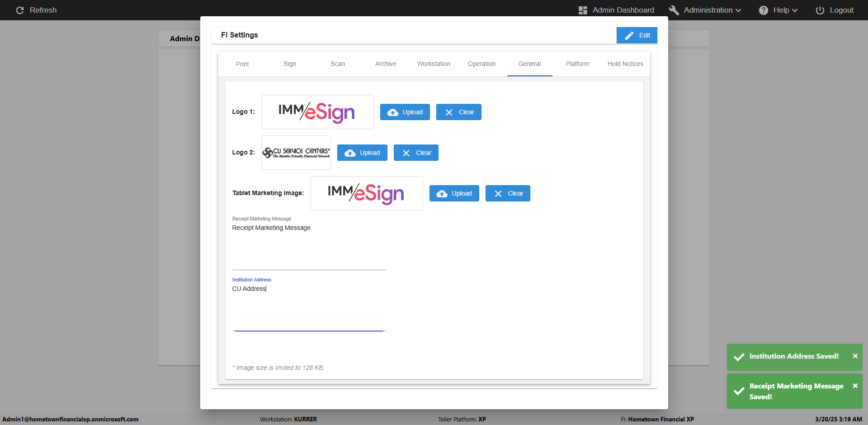
Task: Click the cloud upload icon for Logo 2
Action: pyautogui.click(x=350, y=153)
